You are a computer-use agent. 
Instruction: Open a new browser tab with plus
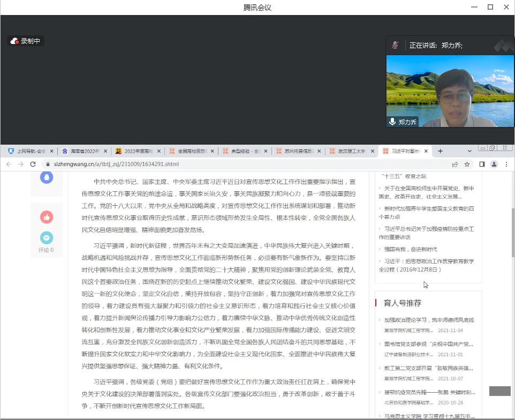(x=441, y=151)
